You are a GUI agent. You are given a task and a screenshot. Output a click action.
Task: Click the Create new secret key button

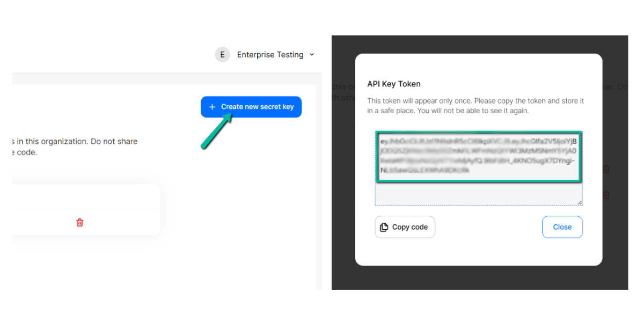coord(251,107)
